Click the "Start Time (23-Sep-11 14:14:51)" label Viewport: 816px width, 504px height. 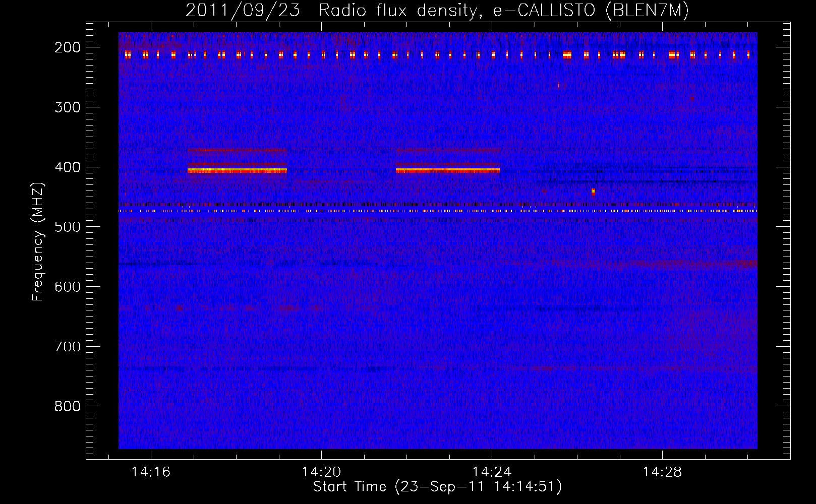[x=437, y=487]
